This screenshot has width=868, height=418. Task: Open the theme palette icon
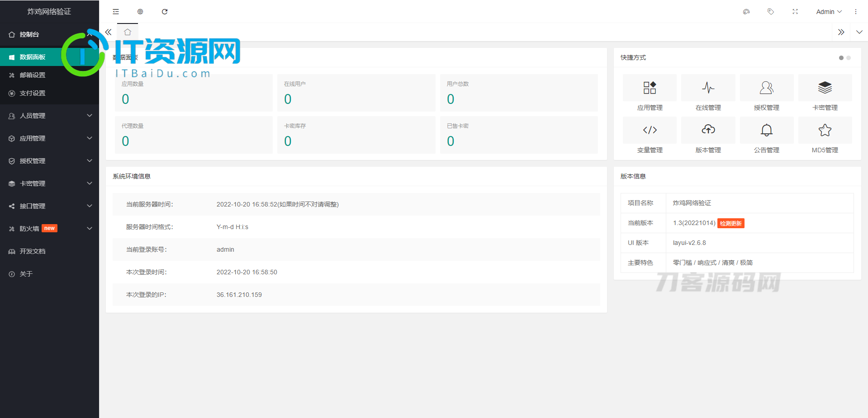coord(746,12)
